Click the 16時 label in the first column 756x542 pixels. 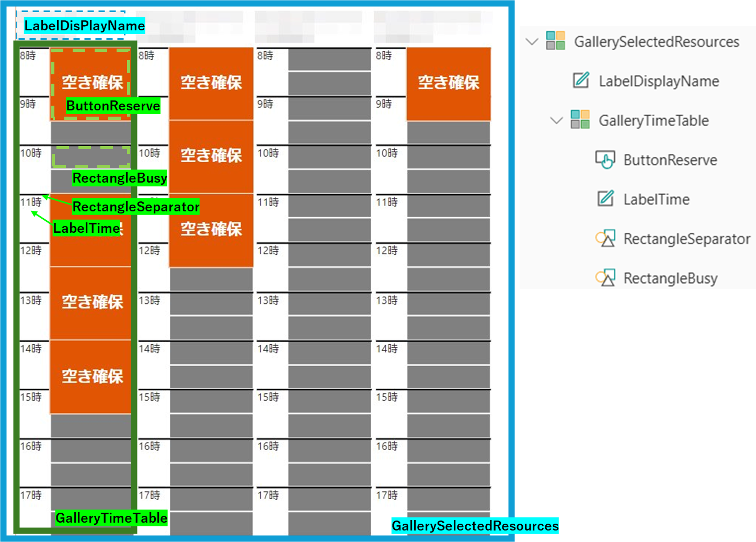click(31, 446)
